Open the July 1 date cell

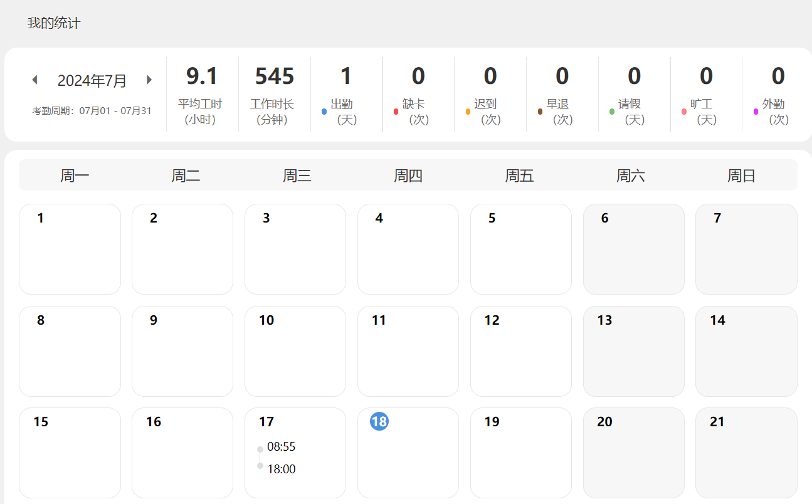click(70, 249)
